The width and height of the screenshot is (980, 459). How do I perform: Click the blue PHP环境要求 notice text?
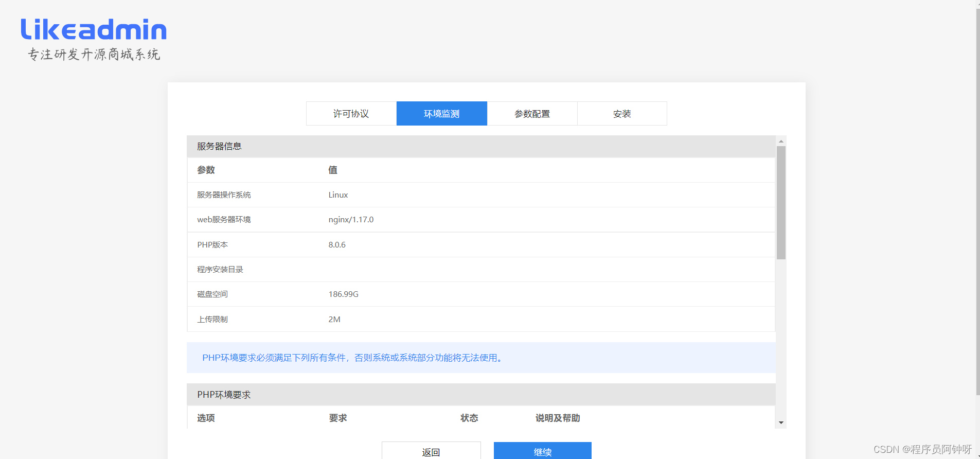click(x=352, y=358)
